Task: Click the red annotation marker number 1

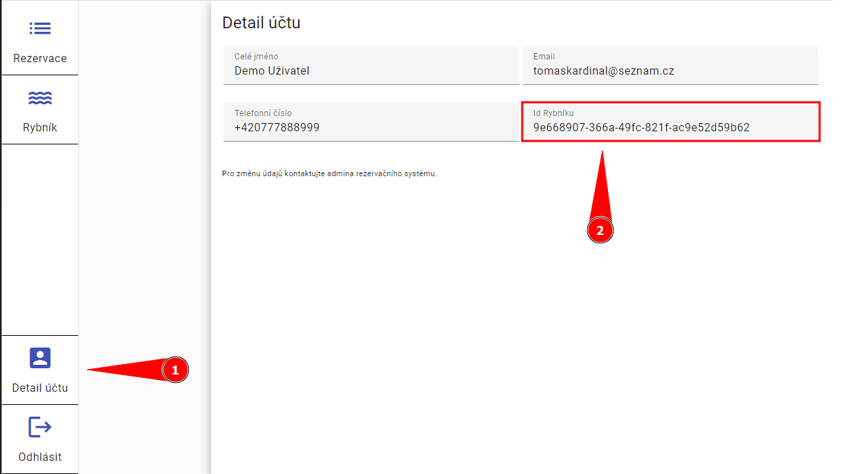Action: [x=175, y=370]
